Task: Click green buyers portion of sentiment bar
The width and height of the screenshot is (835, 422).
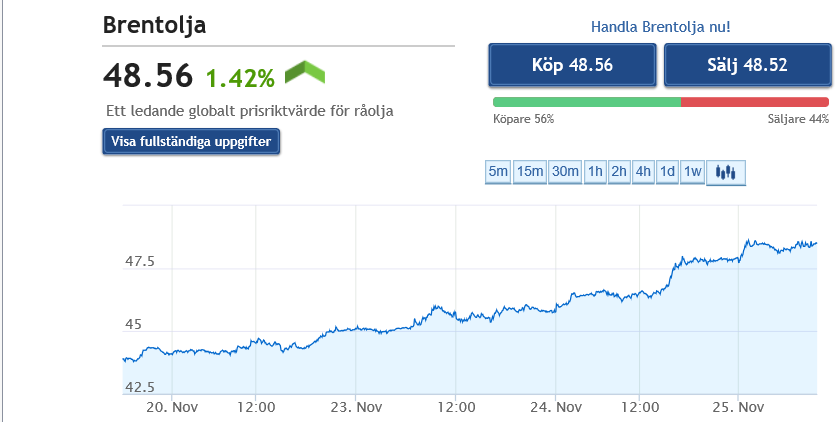Action: (x=586, y=101)
